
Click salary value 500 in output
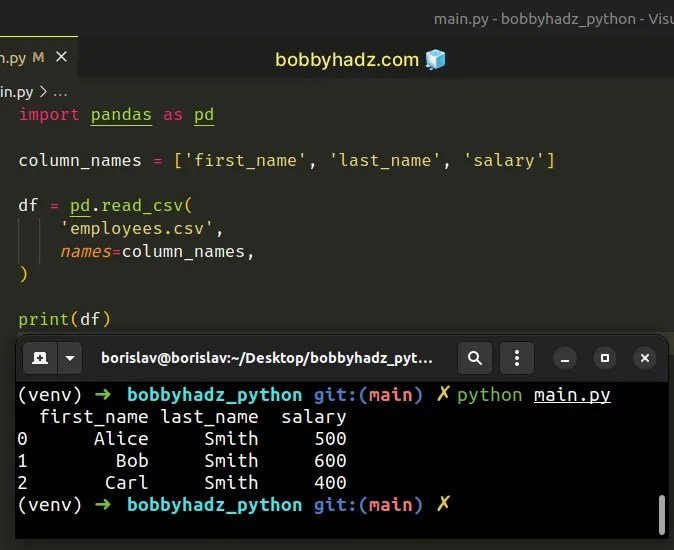pos(330,439)
